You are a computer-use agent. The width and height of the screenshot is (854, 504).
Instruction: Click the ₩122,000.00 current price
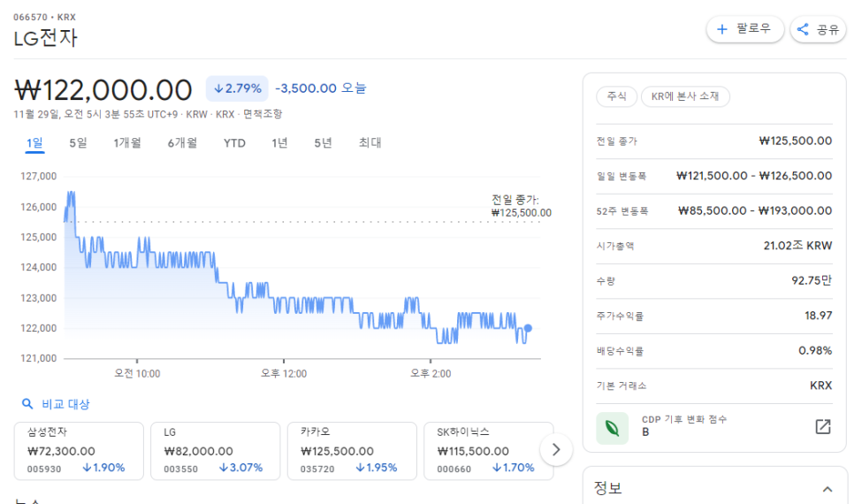(x=103, y=90)
